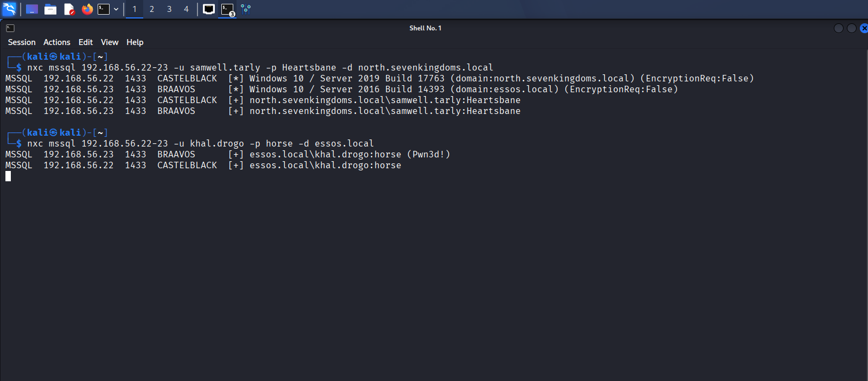The height and width of the screenshot is (381, 868).
Task: Open the Actions menu
Action: pyautogui.click(x=57, y=42)
